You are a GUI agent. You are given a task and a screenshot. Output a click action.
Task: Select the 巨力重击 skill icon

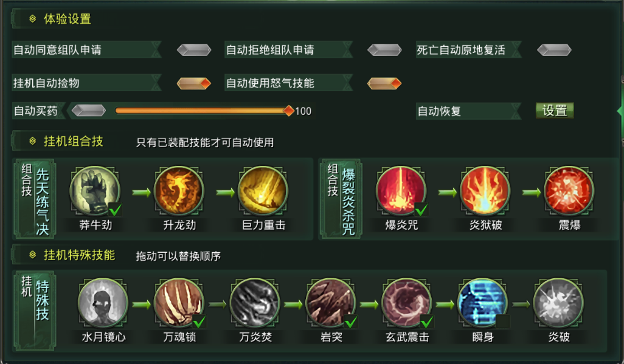[x=263, y=192]
